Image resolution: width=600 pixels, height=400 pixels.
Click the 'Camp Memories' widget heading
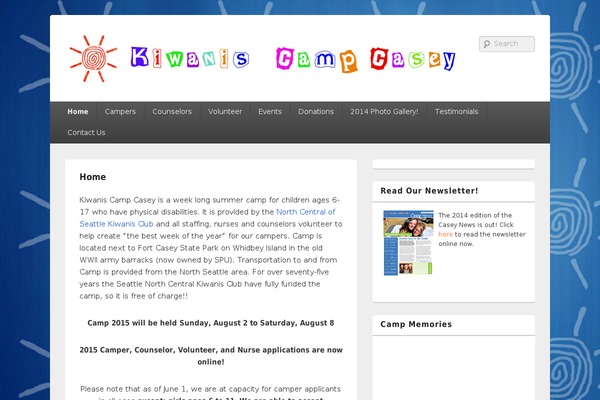coord(416,324)
